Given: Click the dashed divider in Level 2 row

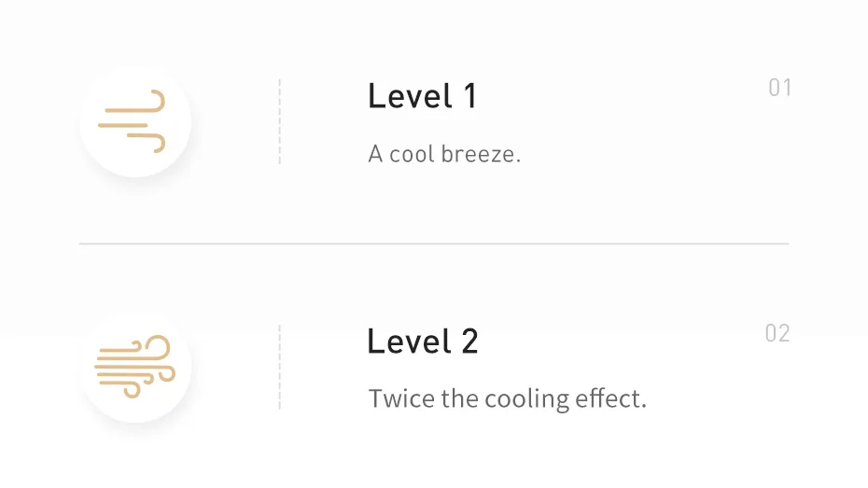Looking at the screenshot, I should point(279,367).
